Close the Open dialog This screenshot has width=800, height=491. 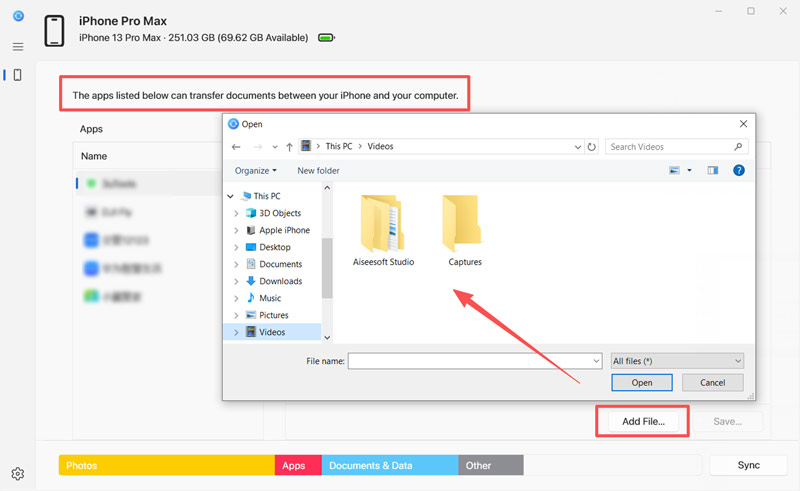point(743,124)
